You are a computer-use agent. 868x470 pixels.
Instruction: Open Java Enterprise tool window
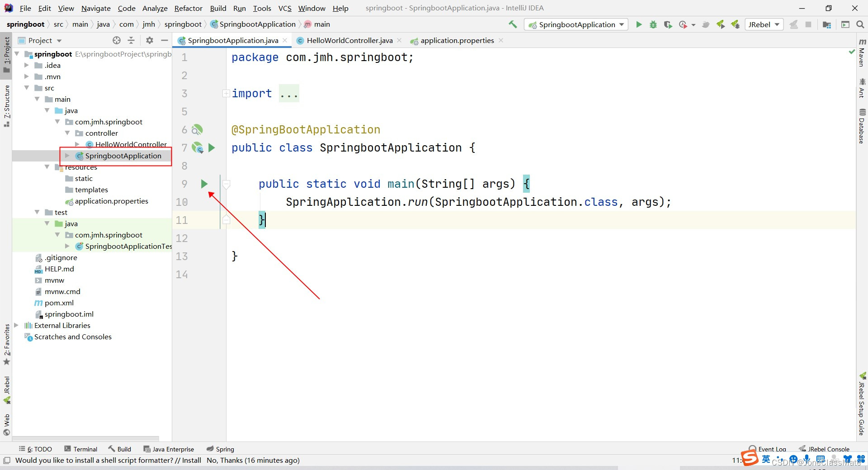(168, 449)
